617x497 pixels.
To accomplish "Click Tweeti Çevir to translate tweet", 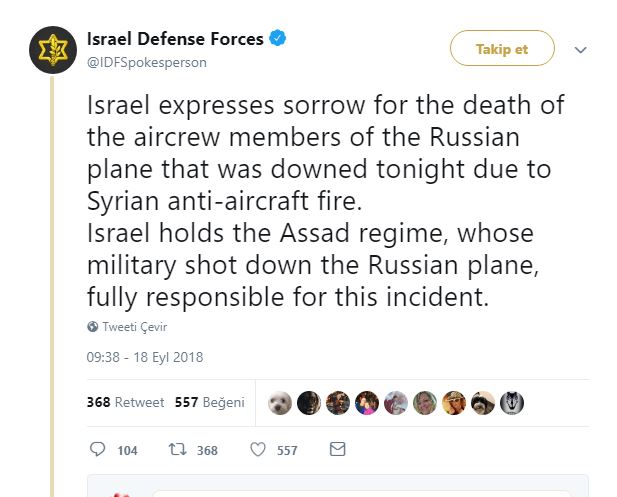I will (x=131, y=327).
